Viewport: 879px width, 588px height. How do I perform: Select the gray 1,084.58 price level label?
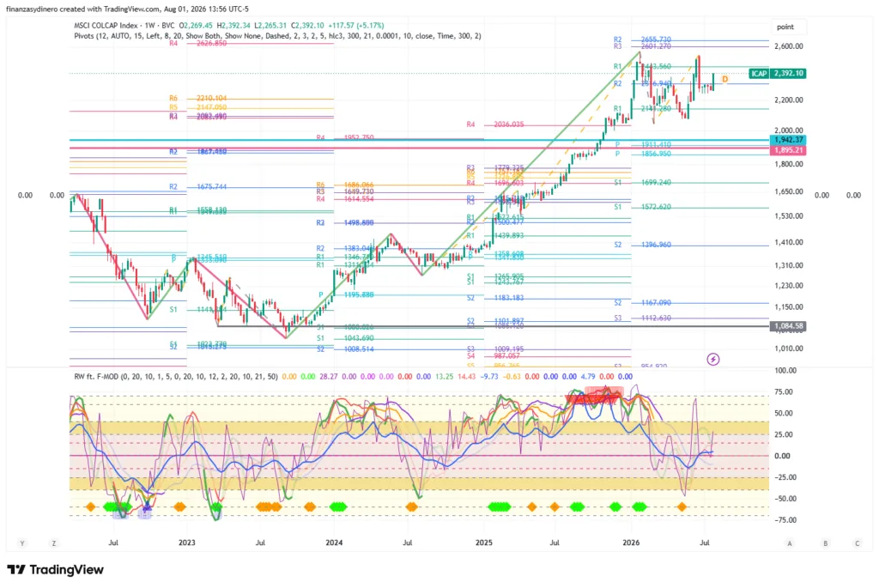(788, 325)
